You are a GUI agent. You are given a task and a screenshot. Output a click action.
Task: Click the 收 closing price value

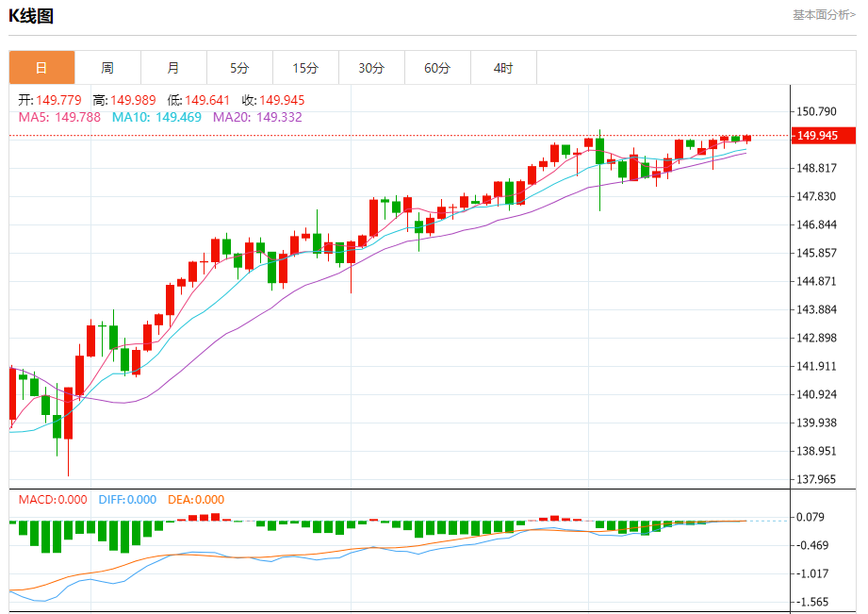pyautogui.click(x=282, y=100)
